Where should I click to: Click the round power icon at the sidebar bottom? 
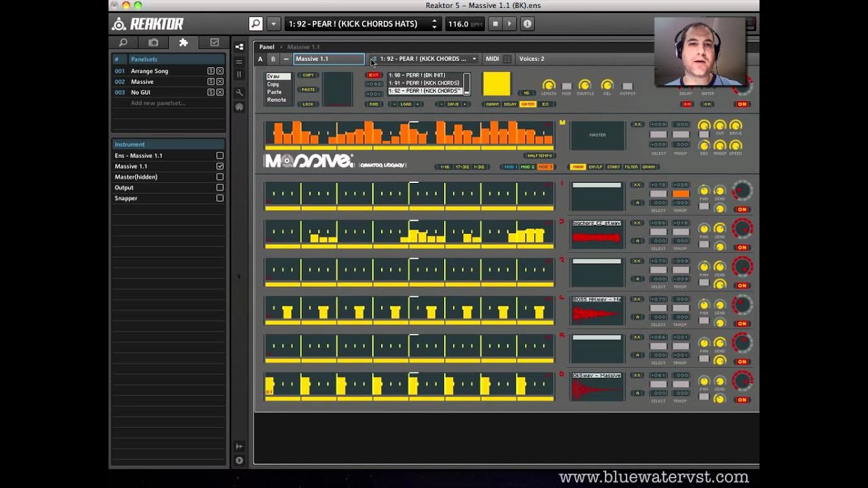(x=239, y=460)
